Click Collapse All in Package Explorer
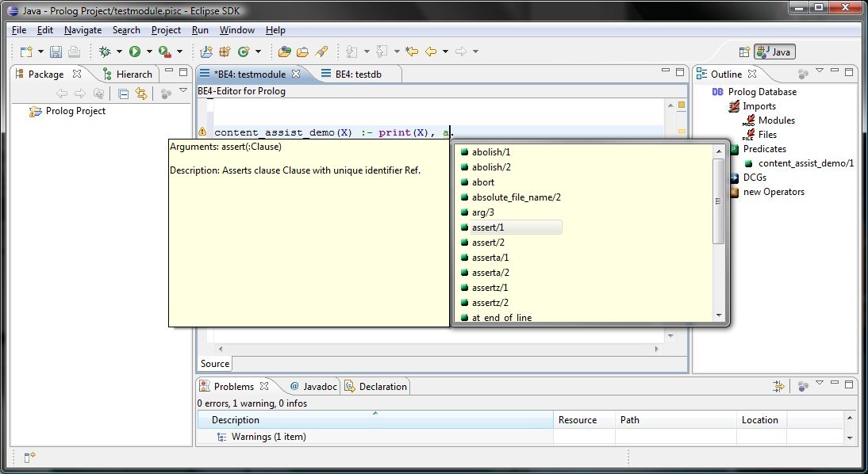The height and width of the screenshot is (474, 868). click(123, 94)
